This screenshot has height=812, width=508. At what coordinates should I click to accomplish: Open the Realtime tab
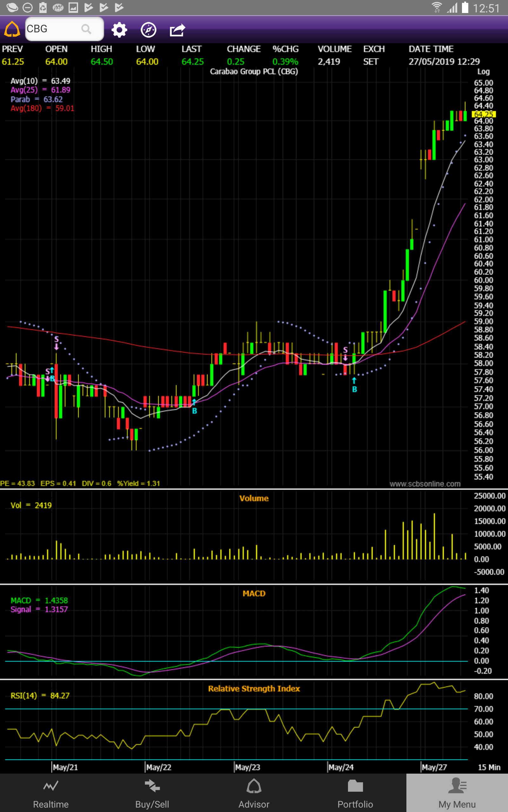(51, 793)
